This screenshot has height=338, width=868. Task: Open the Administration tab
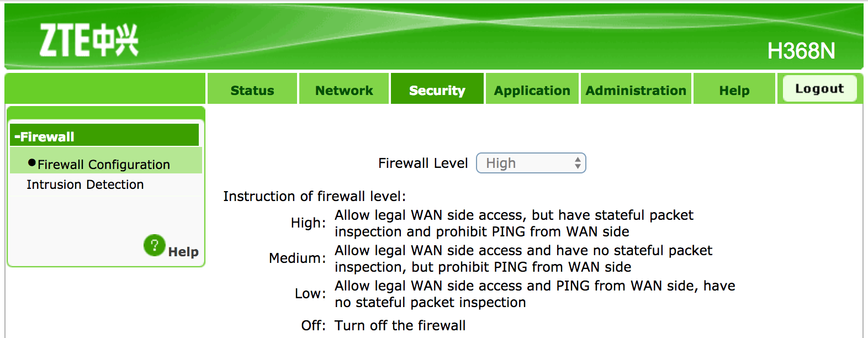click(636, 91)
